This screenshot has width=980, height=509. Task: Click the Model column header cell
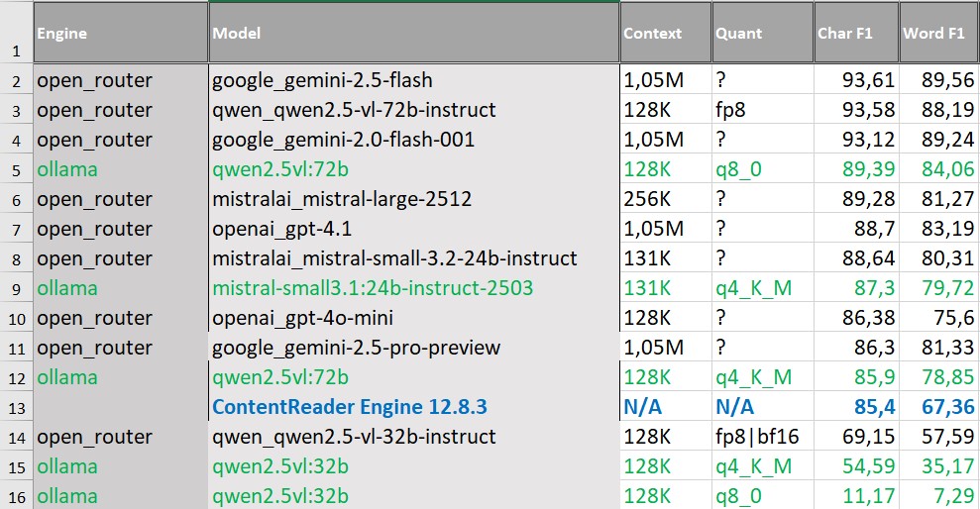point(413,34)
